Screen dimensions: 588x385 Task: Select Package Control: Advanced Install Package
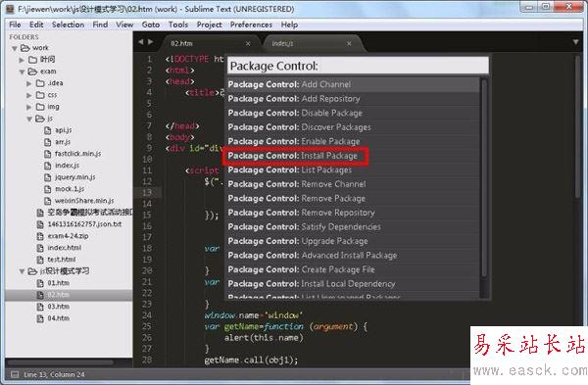coord(353,256)
